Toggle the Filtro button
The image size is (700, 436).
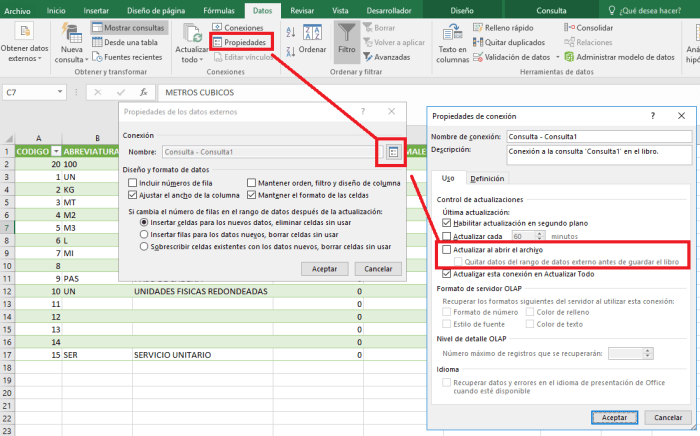tap(346, 42)
